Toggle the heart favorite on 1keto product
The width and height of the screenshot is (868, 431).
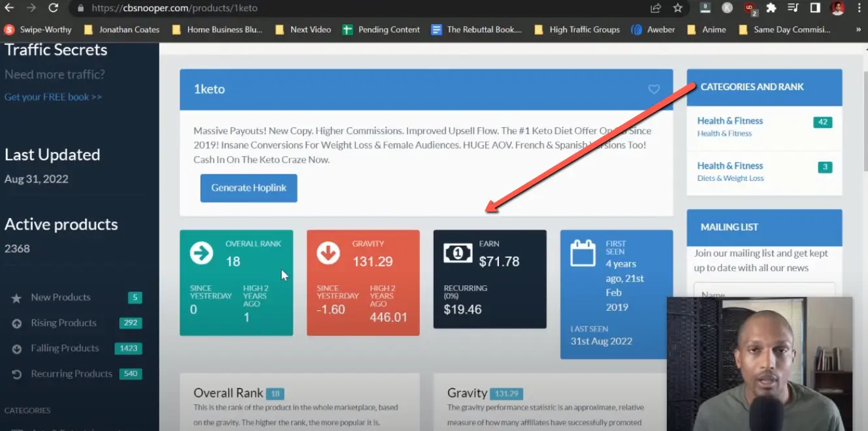pyautogui.click(x=654, y=89)
